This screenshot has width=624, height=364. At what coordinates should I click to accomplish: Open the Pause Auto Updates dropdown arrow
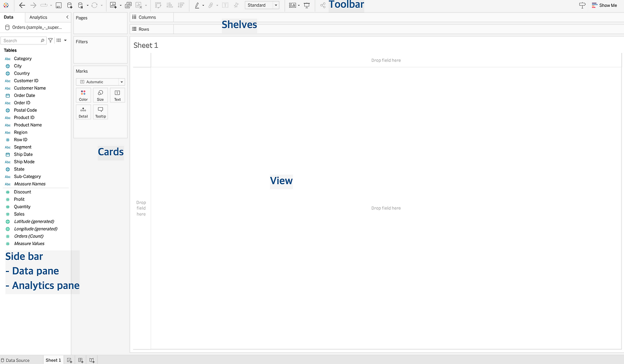tap(87, 5)
